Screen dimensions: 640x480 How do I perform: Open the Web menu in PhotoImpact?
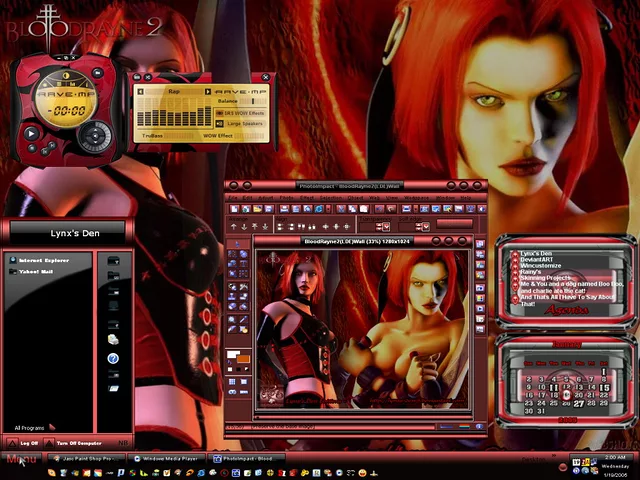click(374, 198)
